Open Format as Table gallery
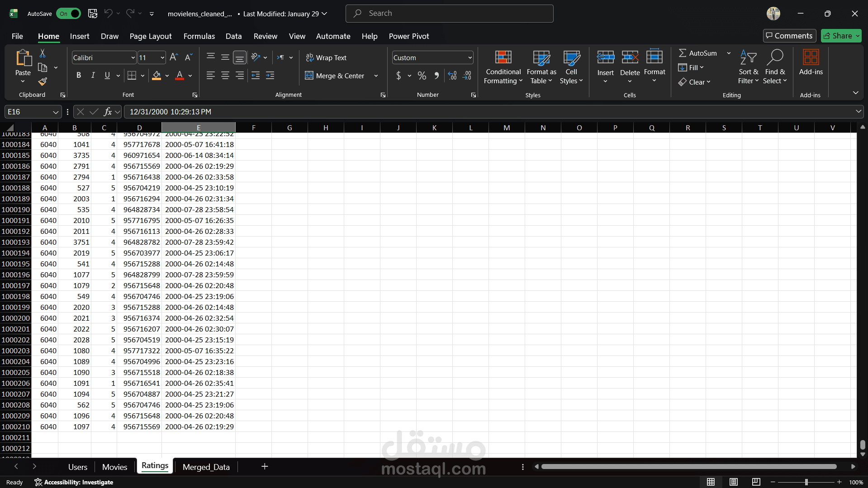The height and width of the screenshot is (488, 868). click(x=541, y=67)
